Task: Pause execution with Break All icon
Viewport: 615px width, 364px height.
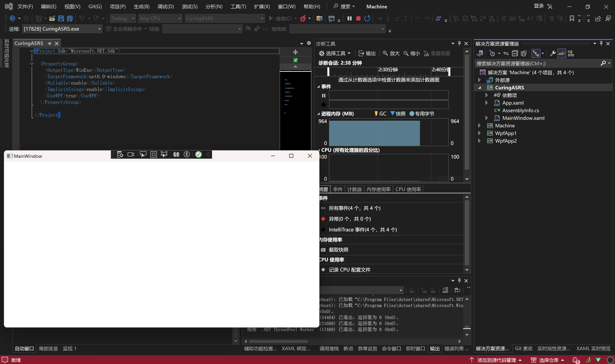Action: coord(350,18)
